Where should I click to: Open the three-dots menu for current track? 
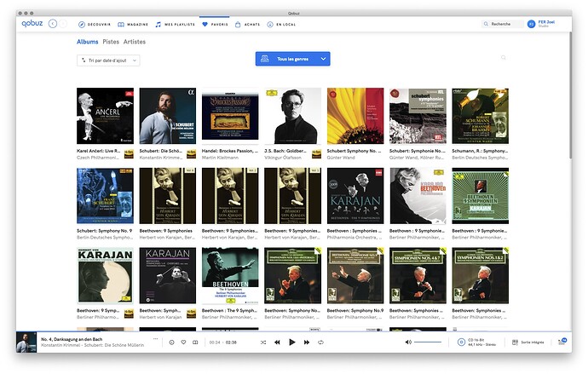[x=155, y=339]
